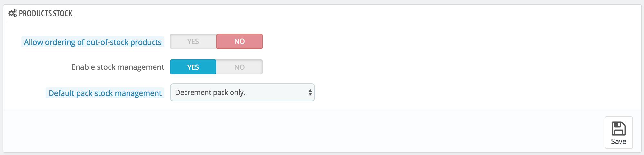
Task: Open the Default pack stock management dropdown
Action: (x=242, y=92)
